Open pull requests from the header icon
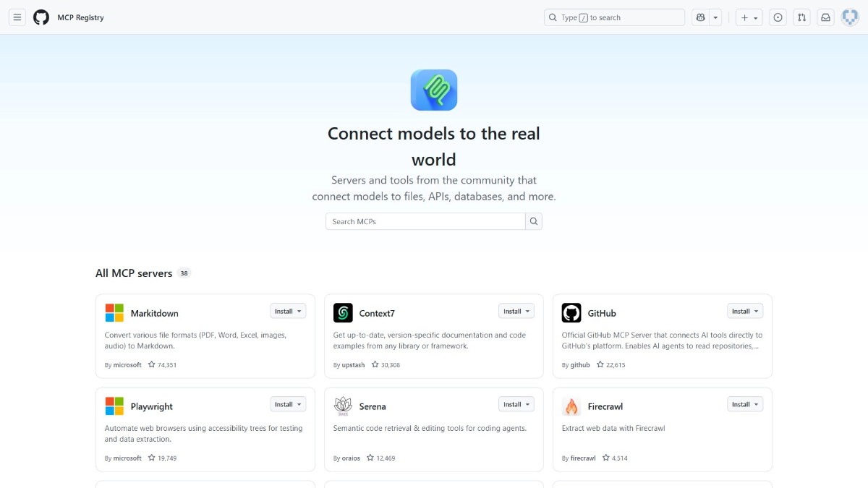Image resolution: width=868 pixels, height=488 pixels. point(801,17)
